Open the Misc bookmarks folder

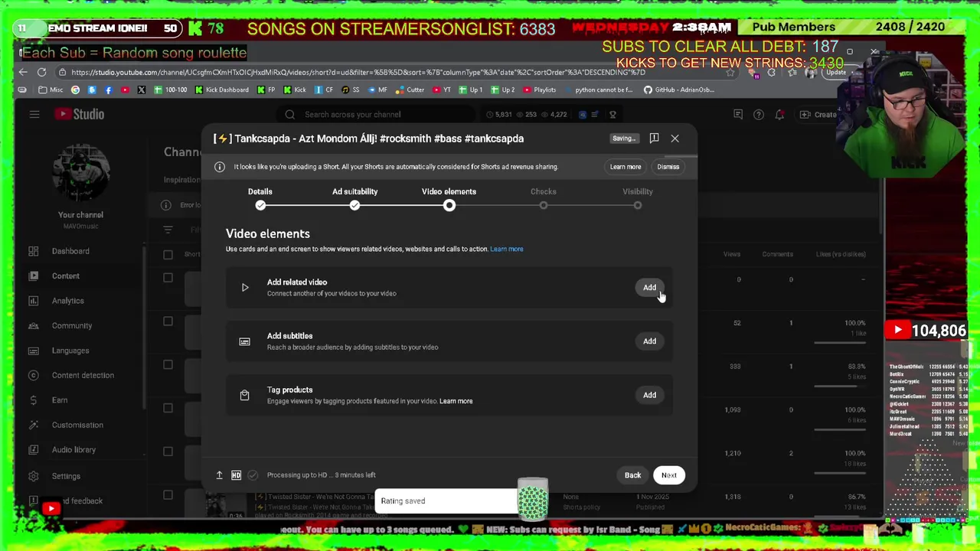(50, 90)
